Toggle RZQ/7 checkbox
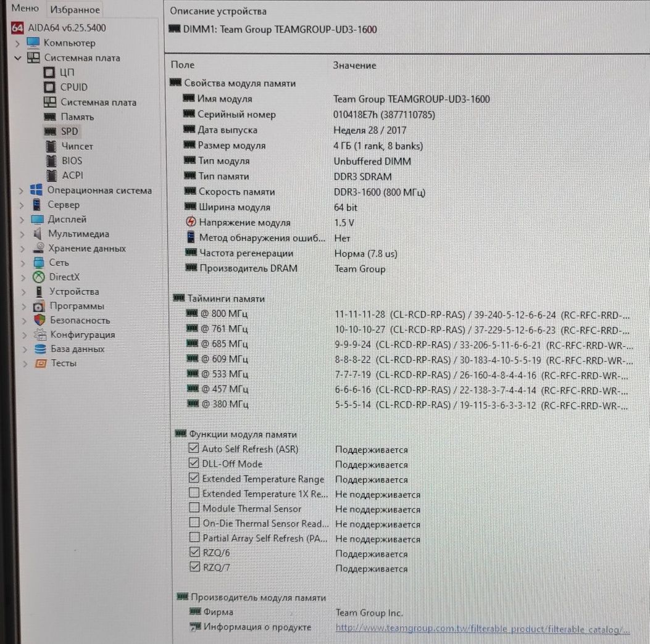650x644 pixels. [195, 566]
